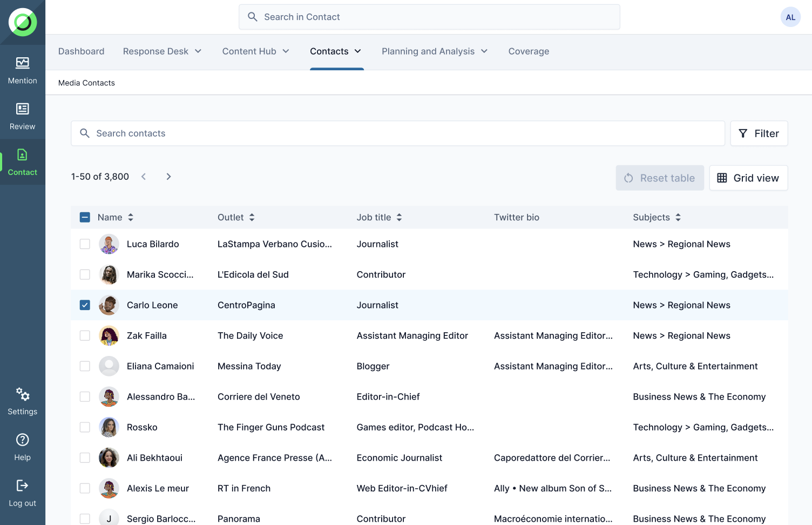
Task: Click the Search in Contact field
Action: click(429, 17)
